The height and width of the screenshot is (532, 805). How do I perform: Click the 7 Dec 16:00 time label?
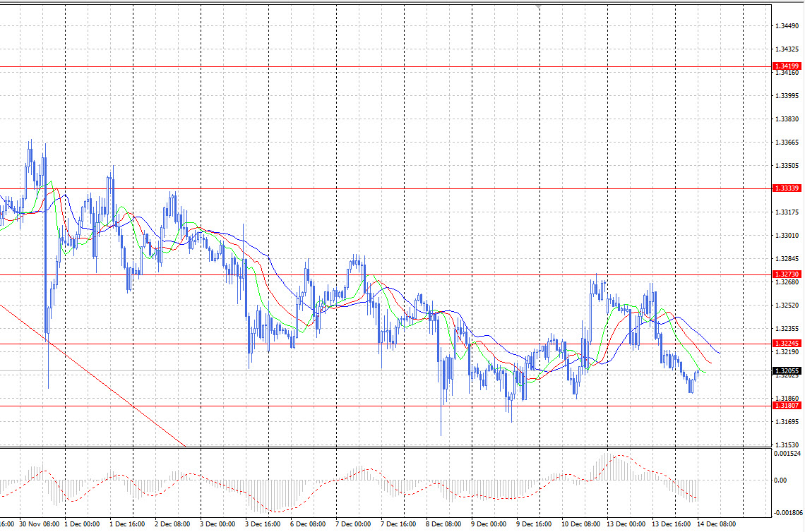(398, 524)
